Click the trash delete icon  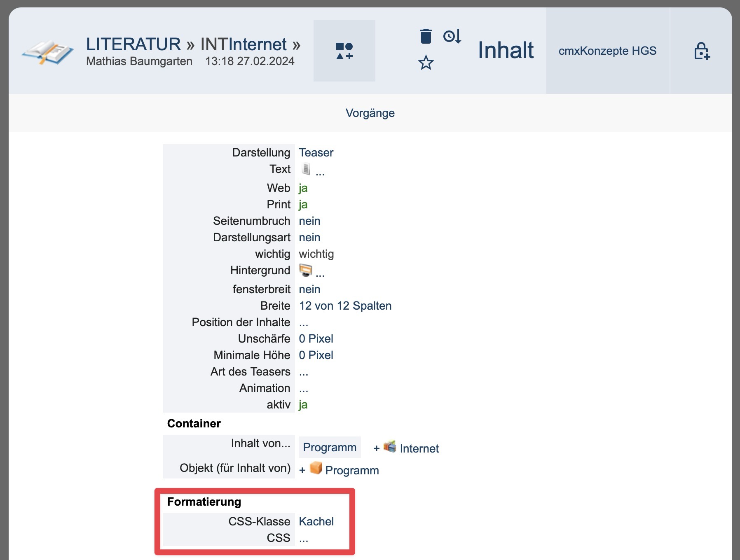[426, 36]
